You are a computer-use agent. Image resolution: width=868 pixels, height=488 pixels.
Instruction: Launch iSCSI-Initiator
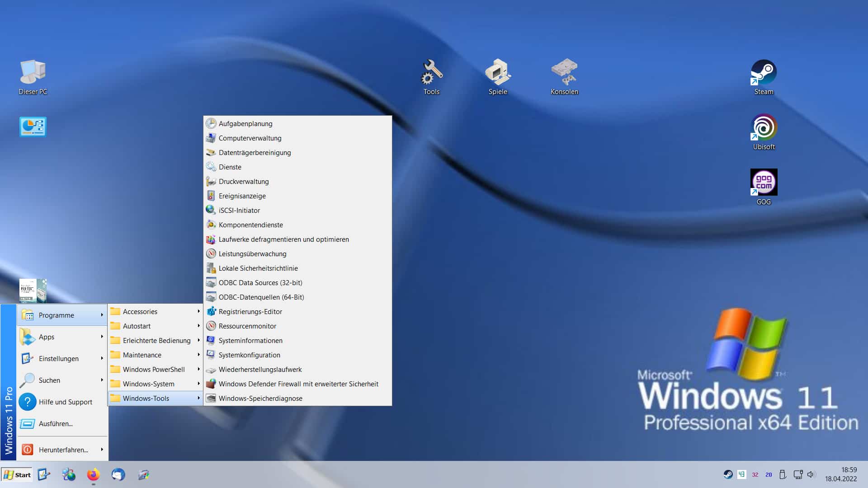(x=297, y=210)
